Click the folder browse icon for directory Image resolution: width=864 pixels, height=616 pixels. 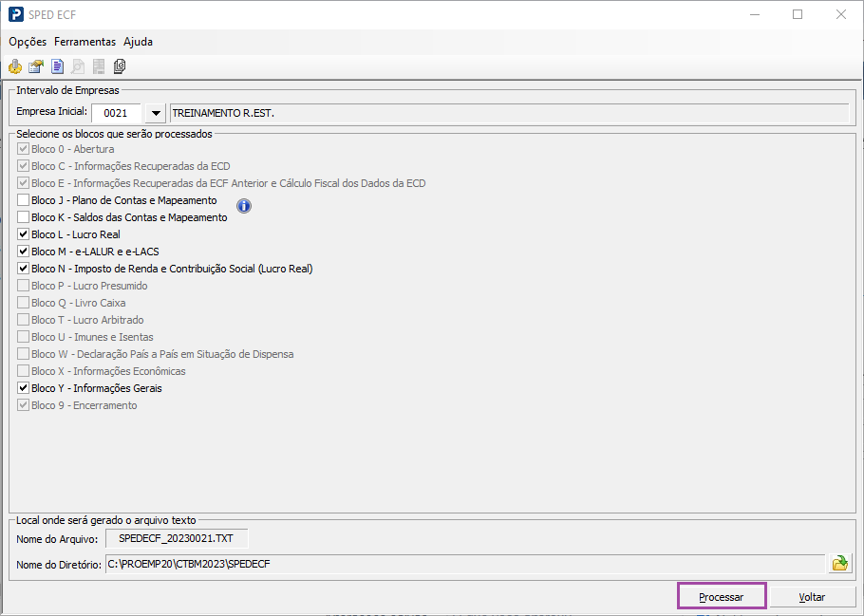(839, 563)
